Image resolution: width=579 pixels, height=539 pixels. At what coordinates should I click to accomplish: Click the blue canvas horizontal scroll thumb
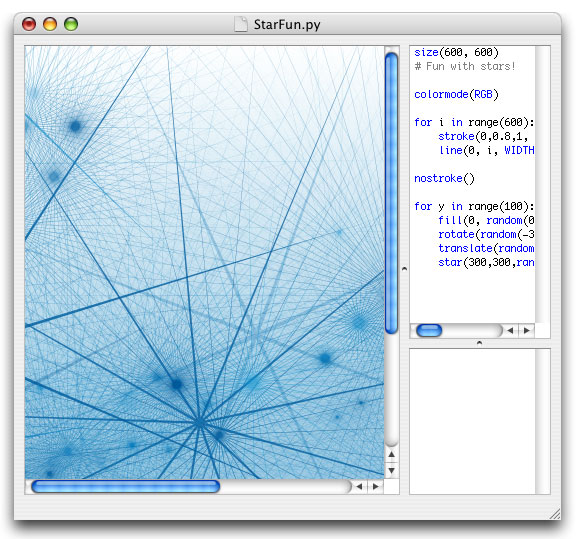[x=126, y=487]
